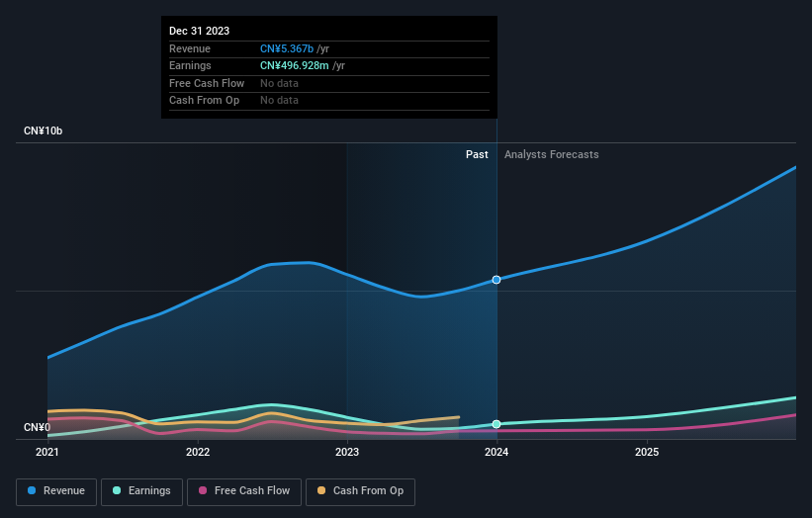Click the 2021 x-axis label

[x=47, y=453]
